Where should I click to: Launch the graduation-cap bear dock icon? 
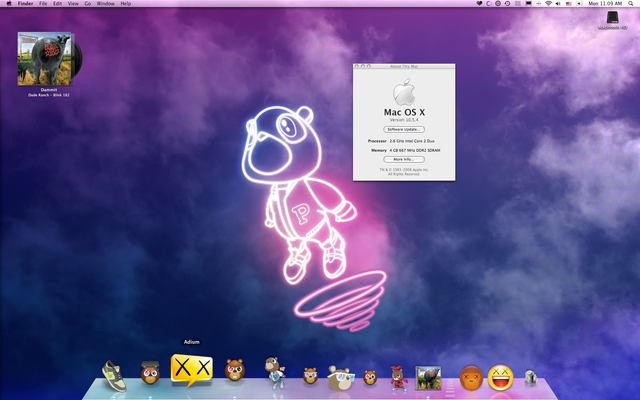(x=150, y=372)
